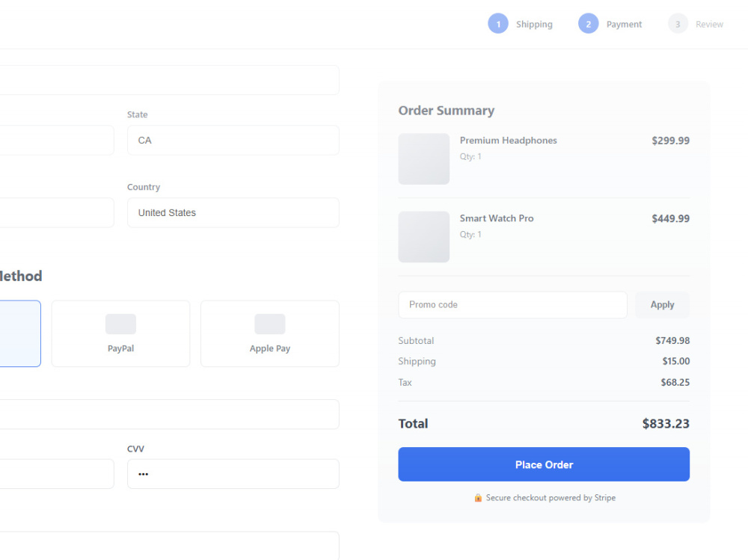Click the Premium Headphones item name

click(509, 141)
